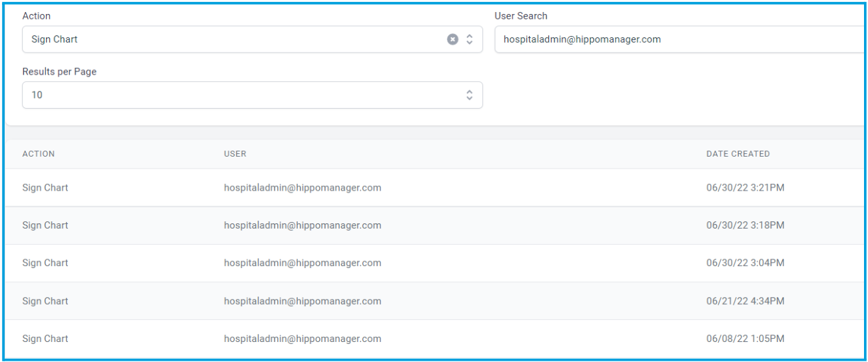The height and width of the screenshot is (362, 868).
Task: Click the user email in the 06/21/22 row
Action: (302, 301)
